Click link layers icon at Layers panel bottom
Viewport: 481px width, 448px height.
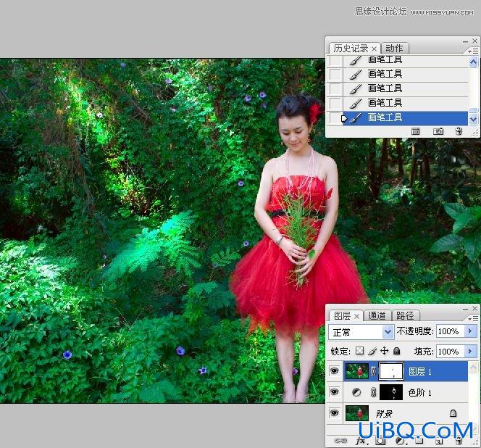tap(340, 440)
